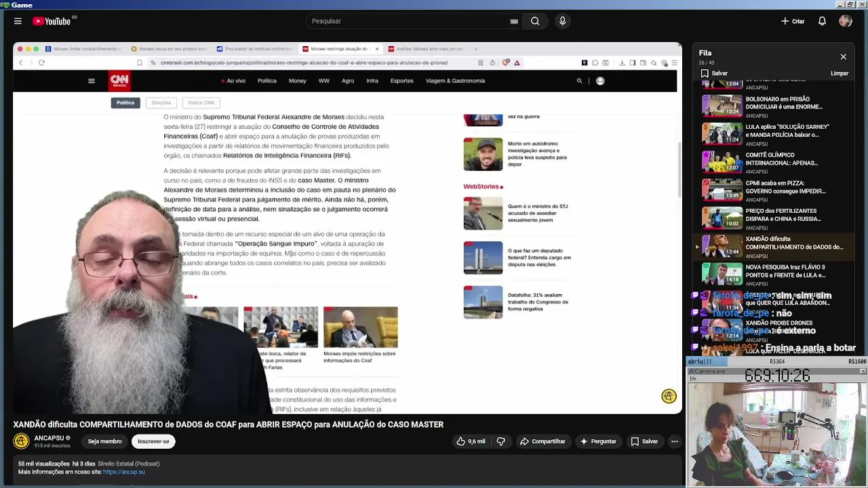The image size is (868, 488).
Task: Click the CNN Brasil logo
Action: click(x=119, y=81)
